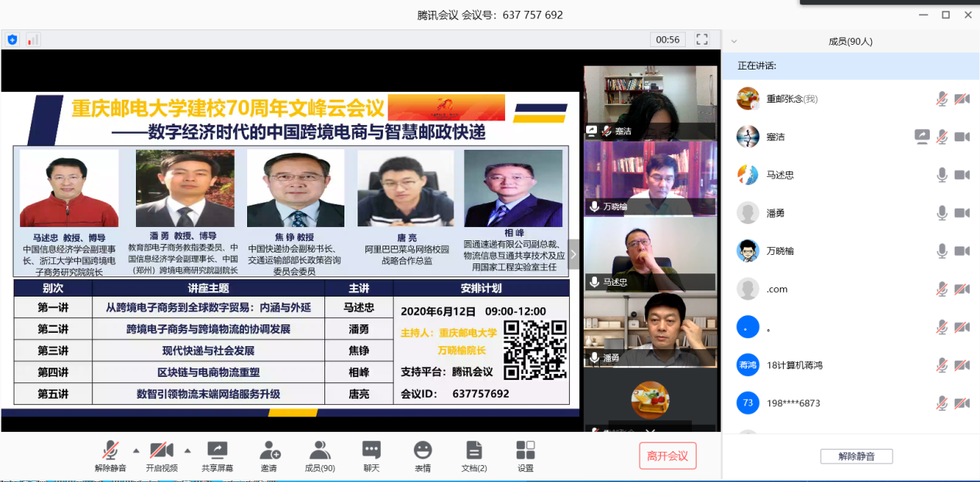Click muted mic icon on .com row
980x482 pixels.
(941, 289)
